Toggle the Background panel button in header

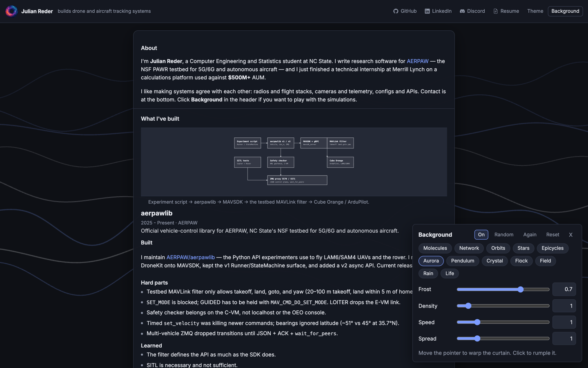pos(565,11)
